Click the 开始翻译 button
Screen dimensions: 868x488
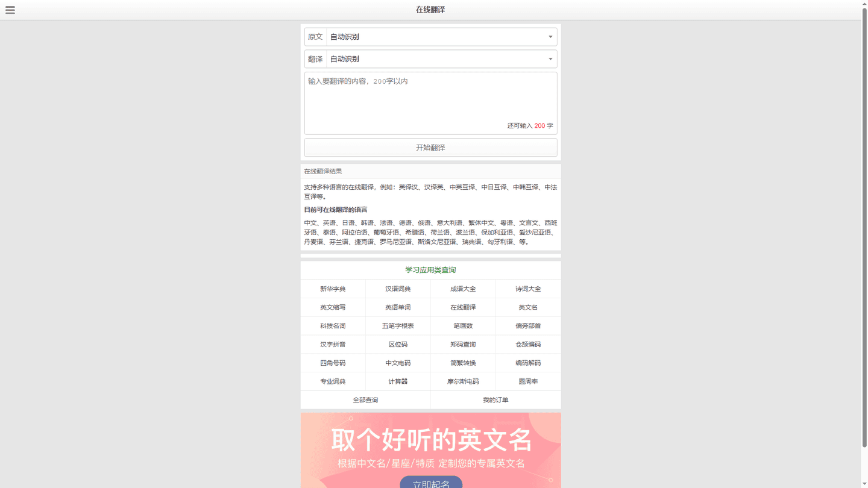coord(430,148)
